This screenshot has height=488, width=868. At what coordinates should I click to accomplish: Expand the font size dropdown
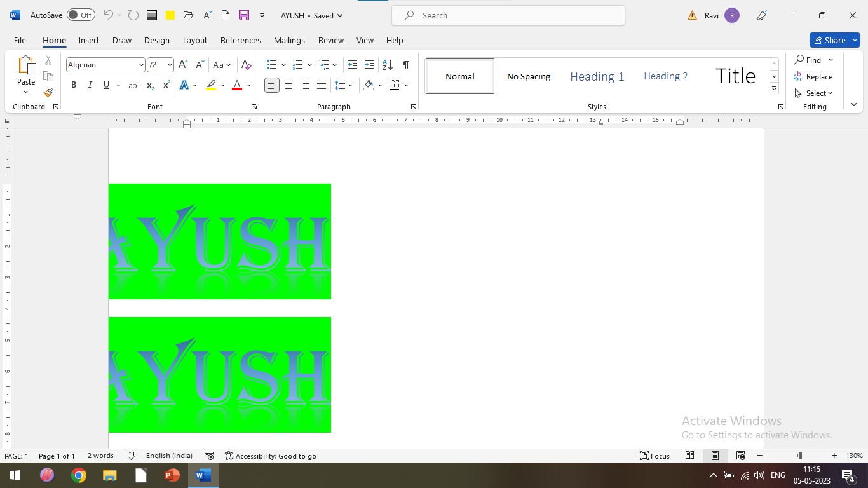click(170, 65)
